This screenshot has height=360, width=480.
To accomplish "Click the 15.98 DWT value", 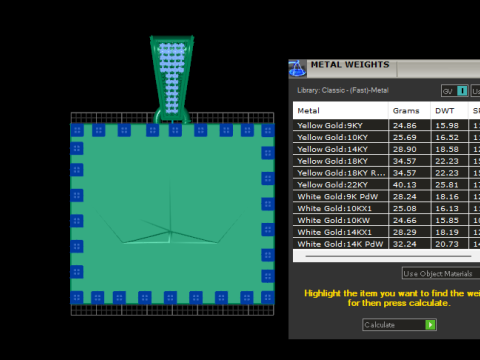I will click(x=447, y=126).
